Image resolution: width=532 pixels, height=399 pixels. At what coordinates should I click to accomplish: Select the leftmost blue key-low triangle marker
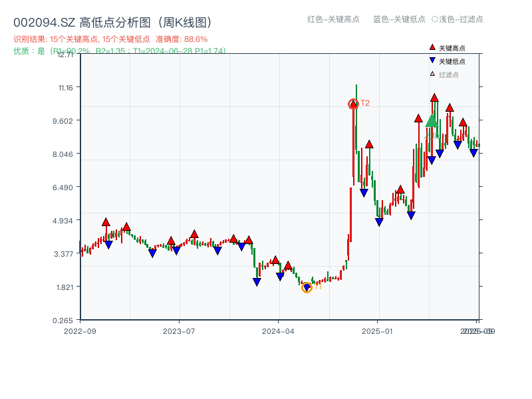click(x=108, y=245)
